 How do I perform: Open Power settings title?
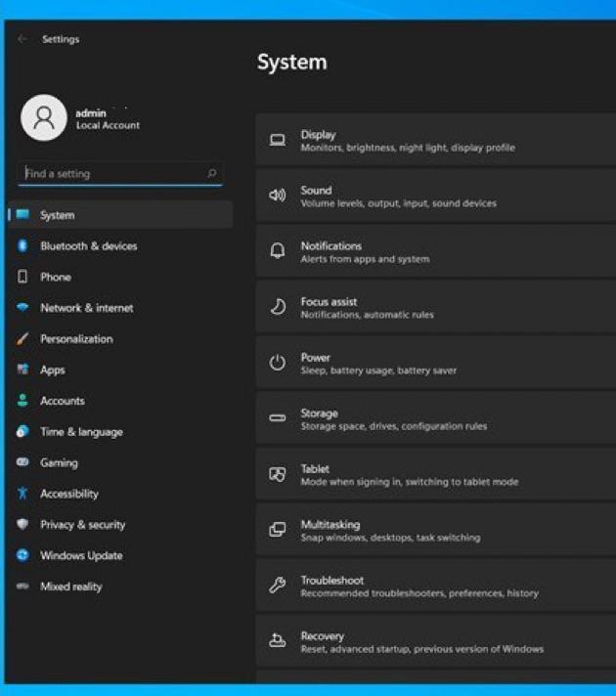[x=315, y=358]
